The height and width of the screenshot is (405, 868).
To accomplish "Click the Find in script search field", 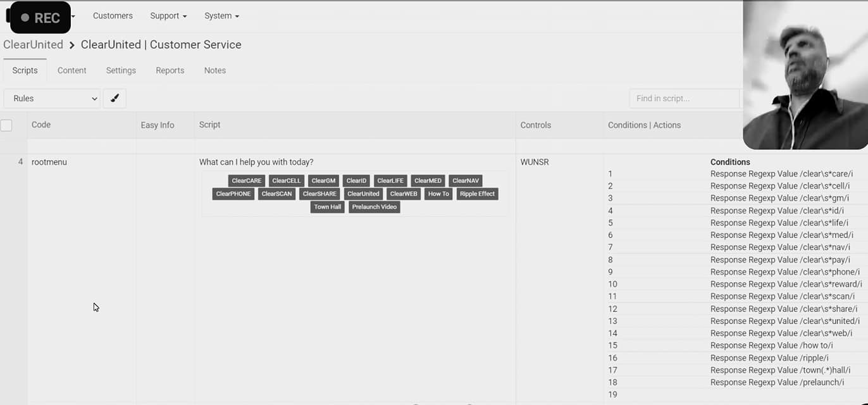I will point(685,98).
